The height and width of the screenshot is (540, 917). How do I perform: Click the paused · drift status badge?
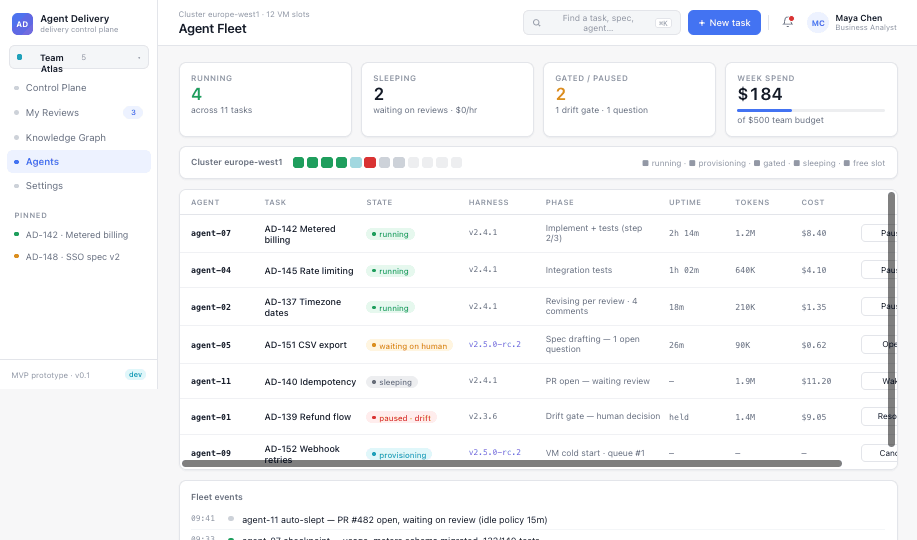(x=401, y=418)
